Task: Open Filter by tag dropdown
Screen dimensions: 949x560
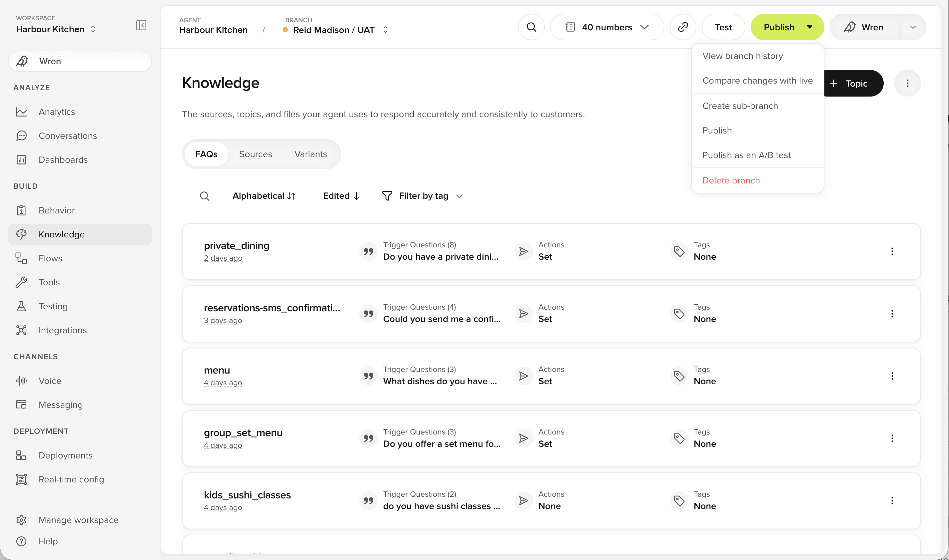Action: click(422, 196)
